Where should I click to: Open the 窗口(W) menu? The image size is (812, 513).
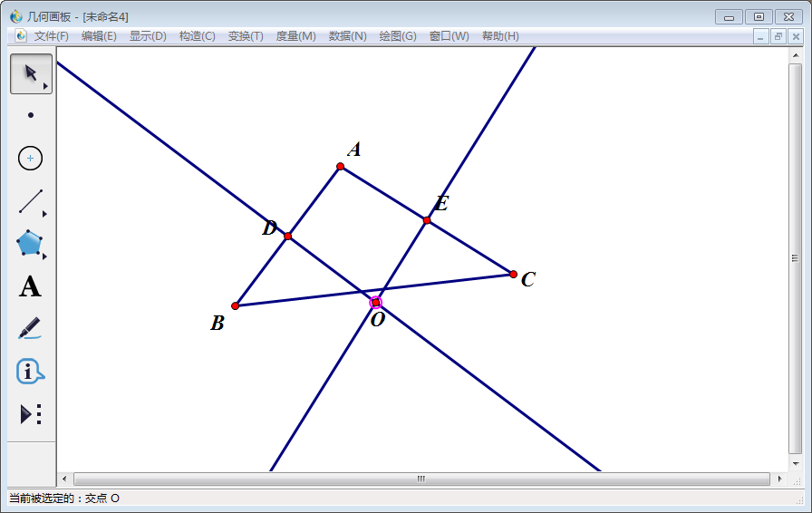tap(449, 36)
